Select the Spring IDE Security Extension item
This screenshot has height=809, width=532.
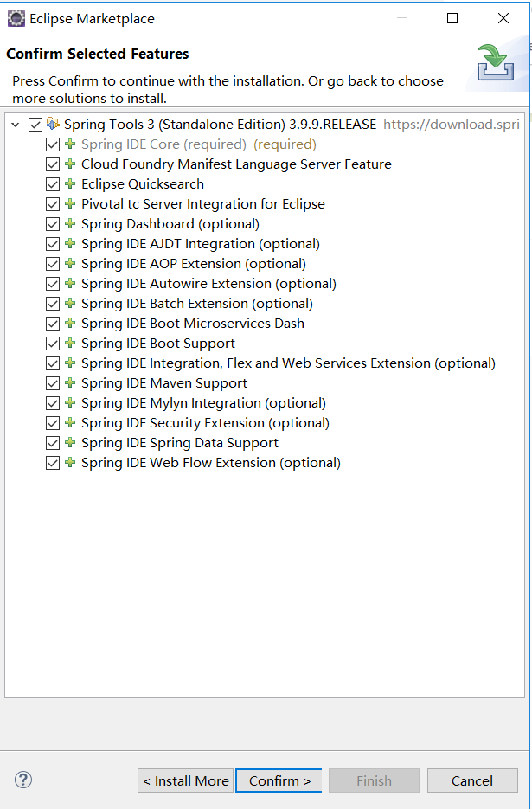[205, 423]
